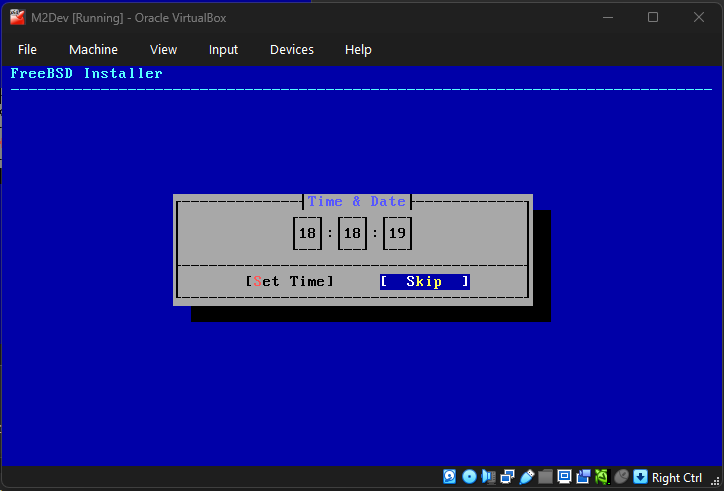The image size is (724, 491).
Task: Open the File menu
Action: (x=27, y=50)
